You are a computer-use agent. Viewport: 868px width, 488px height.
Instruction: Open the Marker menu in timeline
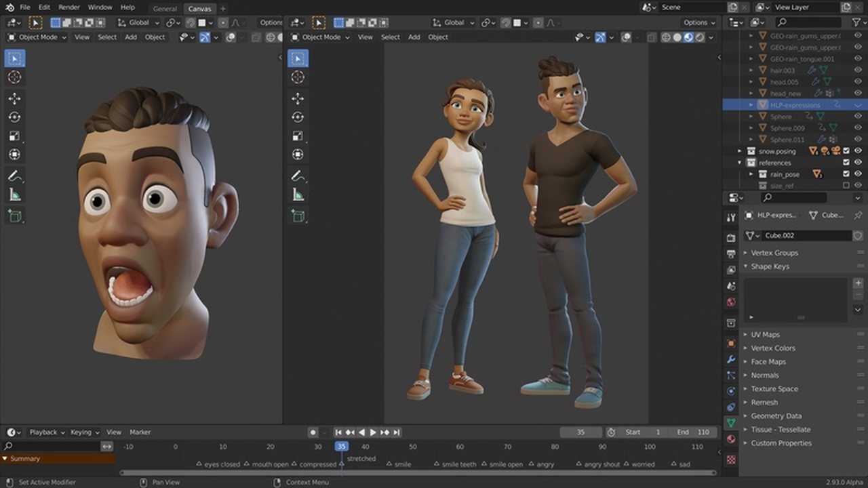pyautogui.click(x=140, y=432)
